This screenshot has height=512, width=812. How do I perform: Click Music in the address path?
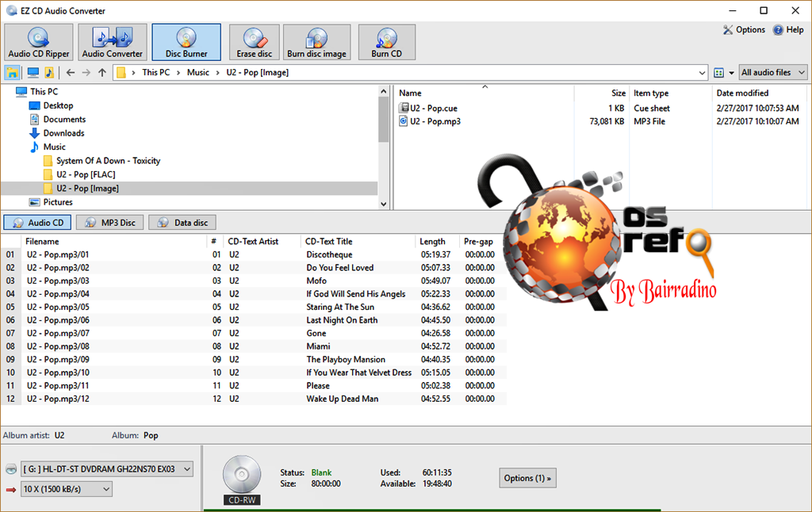pyautogui.click(x=198, y=72)
